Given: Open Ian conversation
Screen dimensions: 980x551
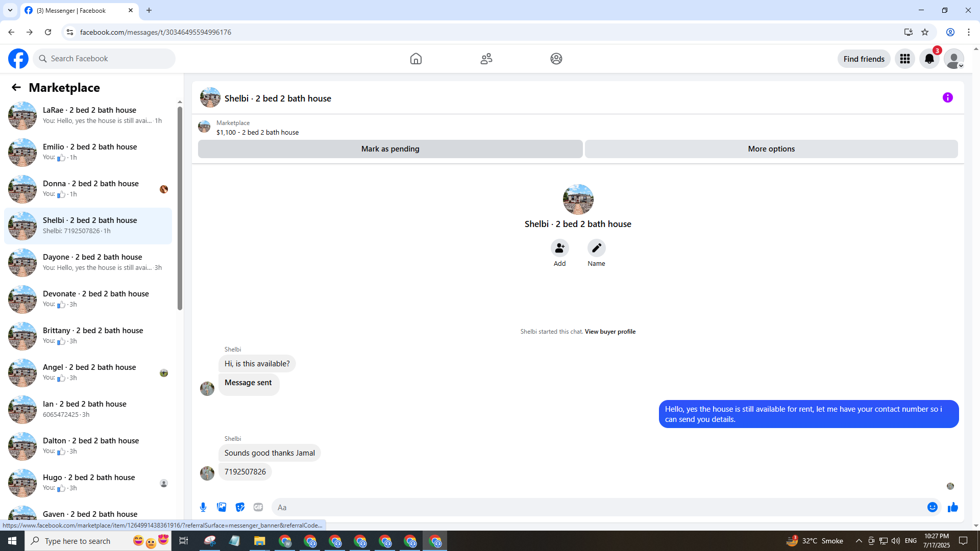Looking at the screenshot, I should click(x=88, y=409).
